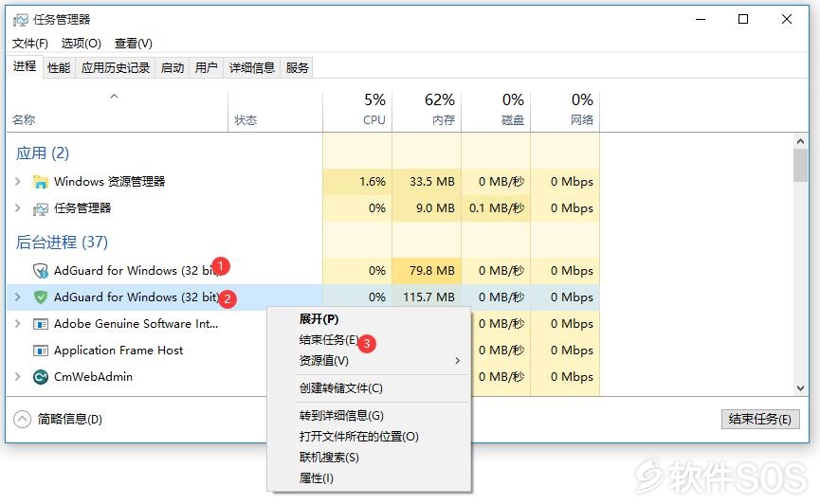Sort by the 网络 column header

pyautogui.click(x=565, y=110)
